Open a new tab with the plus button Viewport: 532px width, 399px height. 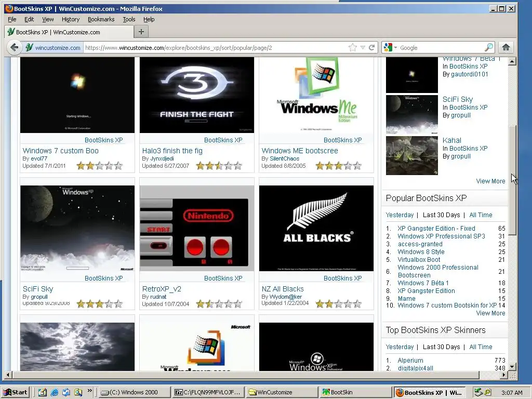(x=141, y=32)
